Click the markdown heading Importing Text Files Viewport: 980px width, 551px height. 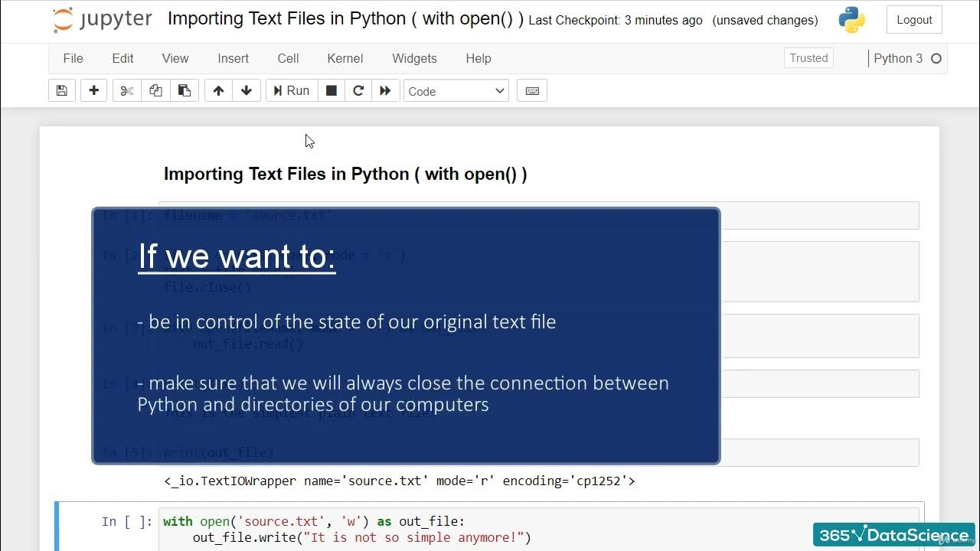click(345, 174)
